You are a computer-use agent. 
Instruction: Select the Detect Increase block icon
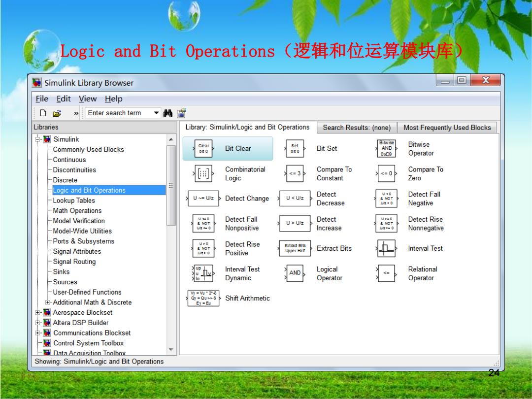click(x=295, y=224)
